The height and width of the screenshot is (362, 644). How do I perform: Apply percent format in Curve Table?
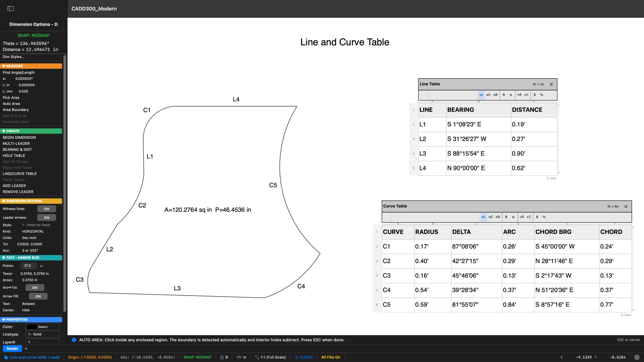tap(544, 217)
